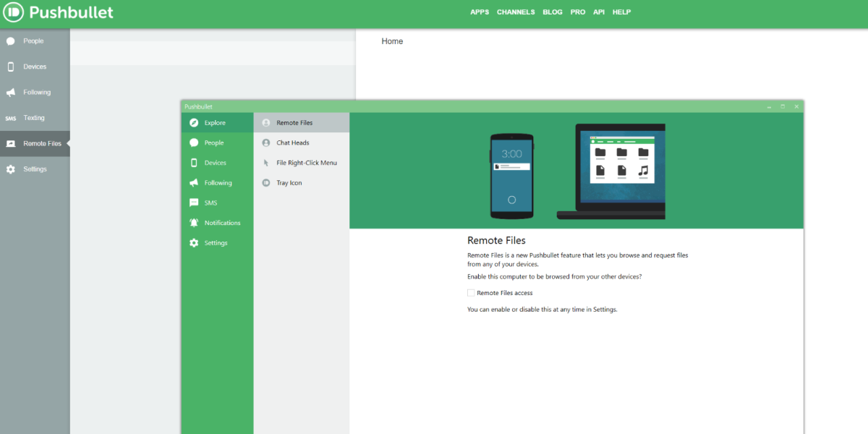Image resolution: width=868 pixels, height=434 pixels.
Task: Click the music note file icon on laptop illustration
Action: [643, 171]
